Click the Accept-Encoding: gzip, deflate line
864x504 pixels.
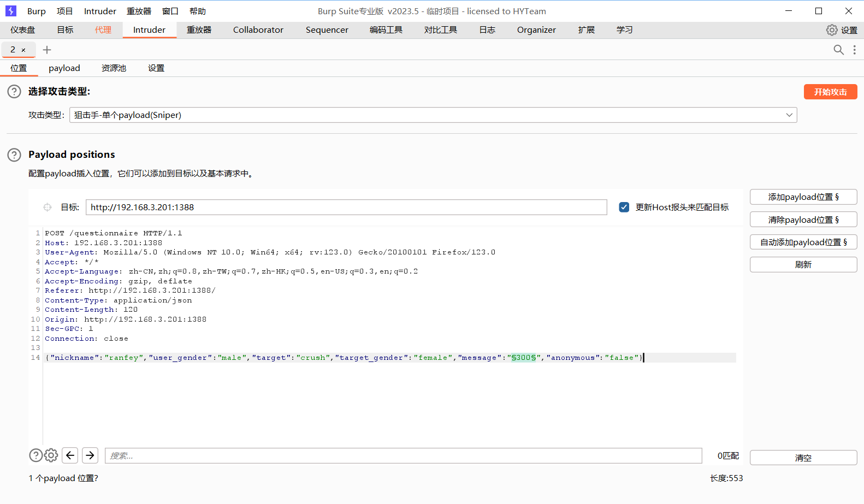(x=119, y=281)
